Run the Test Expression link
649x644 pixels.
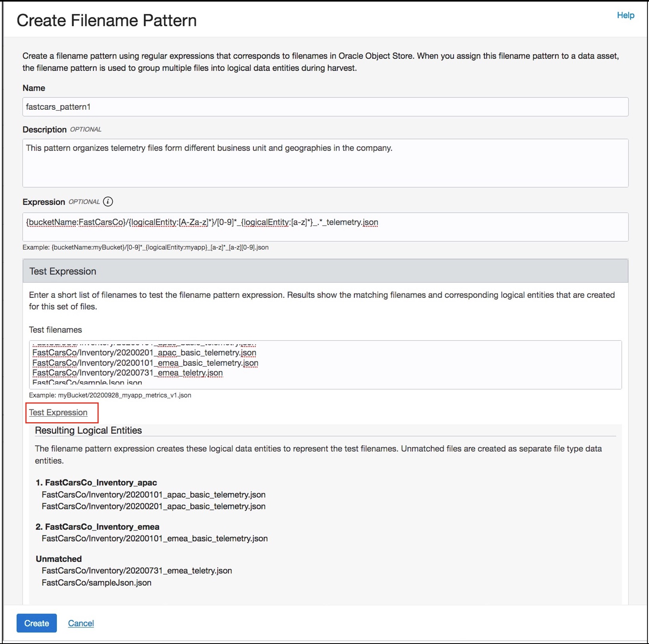[58, 413]
